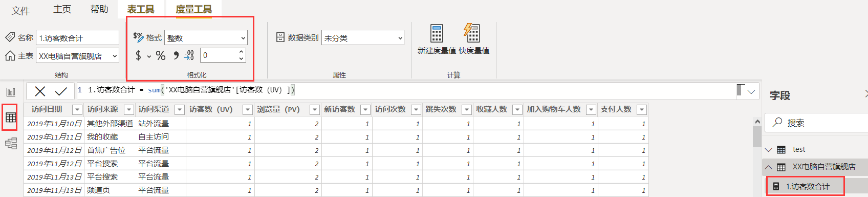Click the measure calculator icon beside 1.访客数合计
The image size is (868, 197).
(776, 186)
